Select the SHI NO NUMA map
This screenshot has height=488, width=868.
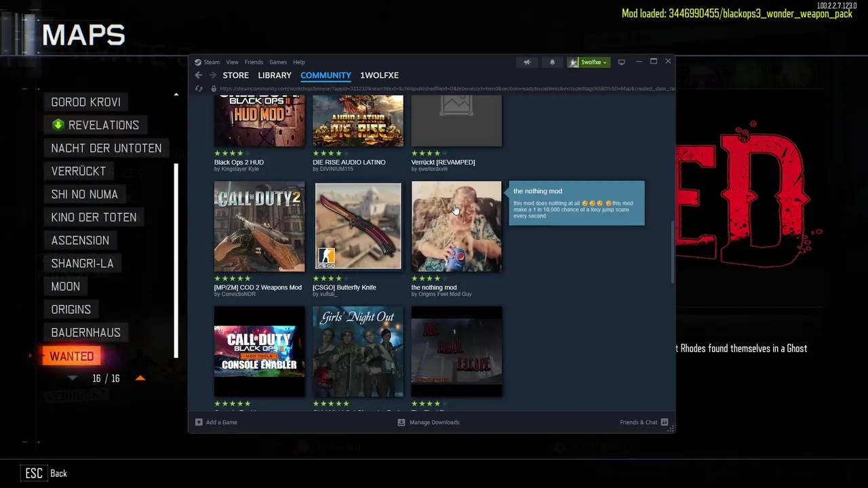85,194
